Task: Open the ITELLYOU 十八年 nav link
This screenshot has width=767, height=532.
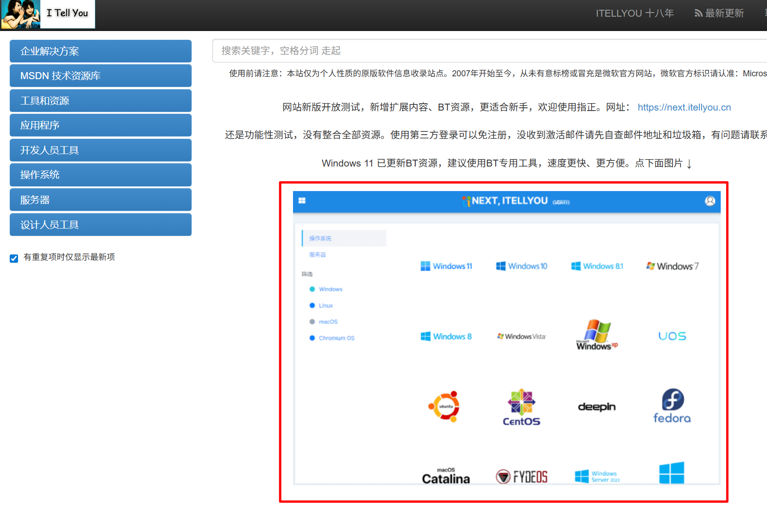Action: pos(635,13)
